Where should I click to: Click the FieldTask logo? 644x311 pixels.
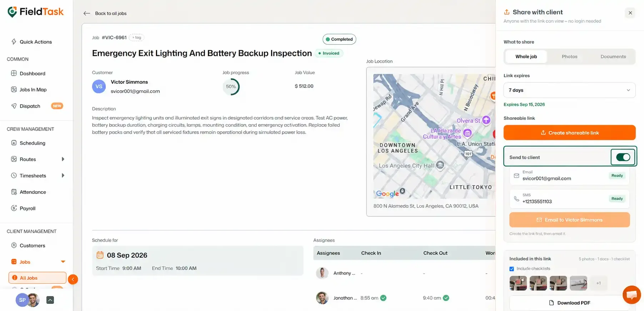click(x=35, y=12)
